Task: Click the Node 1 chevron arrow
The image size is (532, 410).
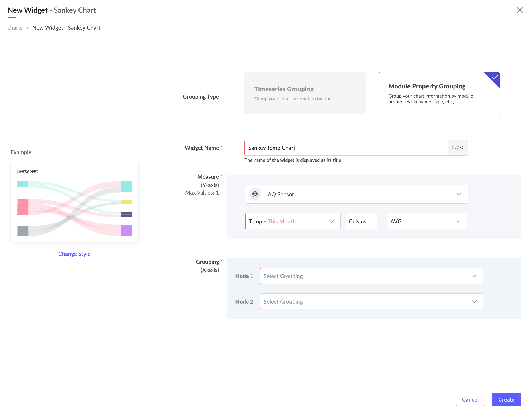Action: (x=474, y=276)
